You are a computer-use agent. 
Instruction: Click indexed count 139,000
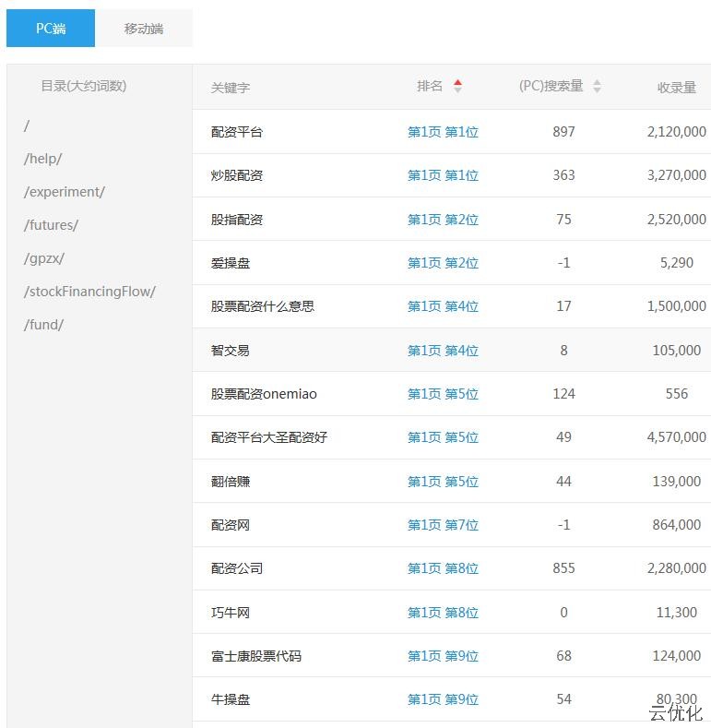[x=677, y=482]
